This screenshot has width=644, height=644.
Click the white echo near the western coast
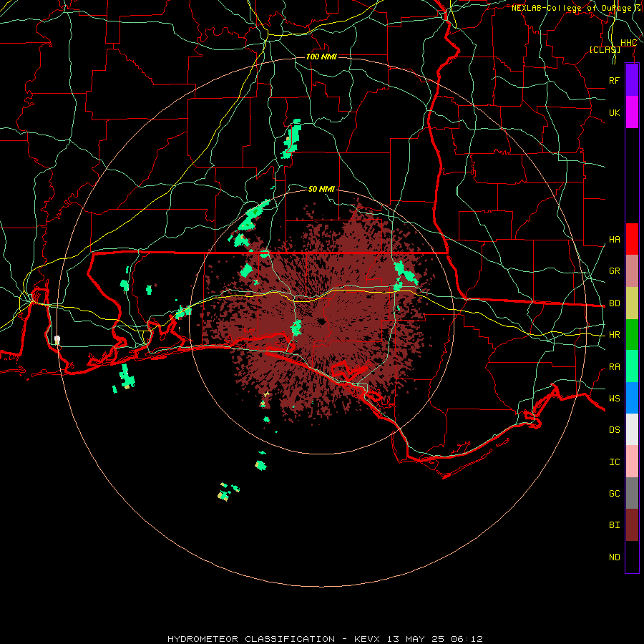(57, 340)
